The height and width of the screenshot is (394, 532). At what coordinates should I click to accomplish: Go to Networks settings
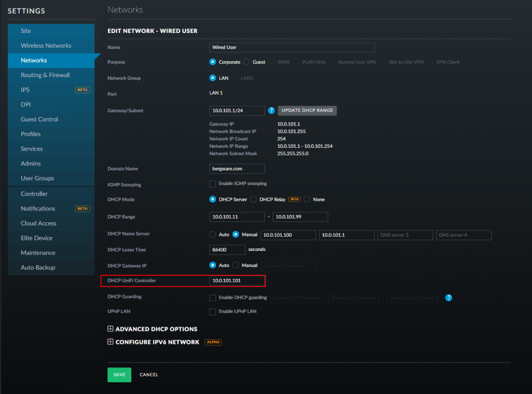click(x=51, y=61)
